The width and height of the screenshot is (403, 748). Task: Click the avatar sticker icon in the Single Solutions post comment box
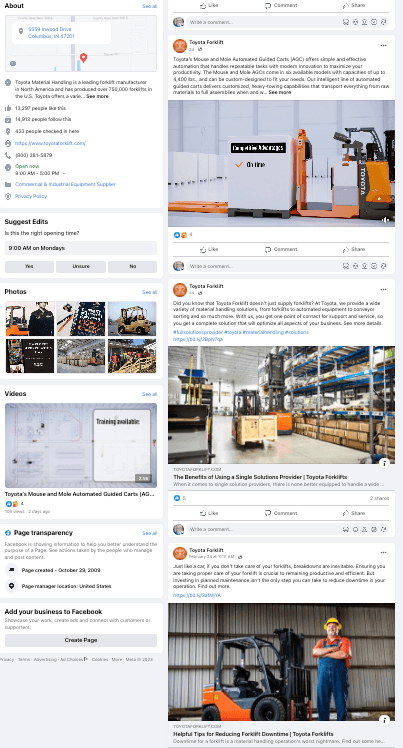[x=346, y=529]
